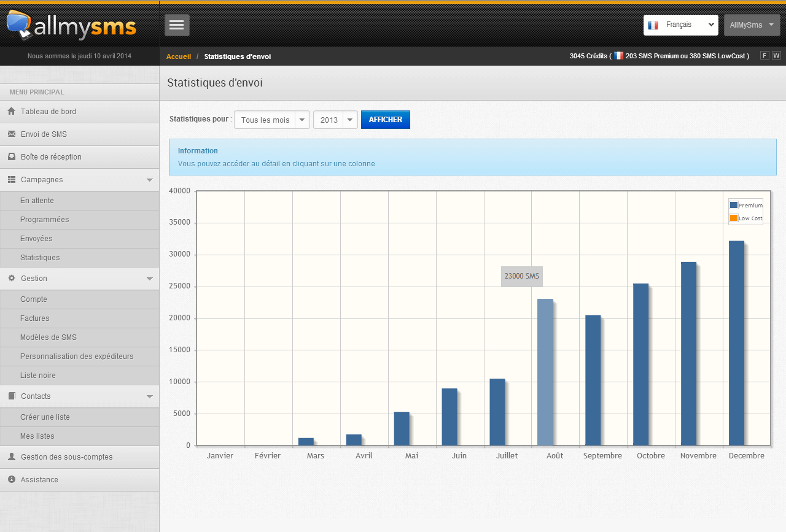Click the user icon beside Gestion des sous-comptes

[11, 457]
